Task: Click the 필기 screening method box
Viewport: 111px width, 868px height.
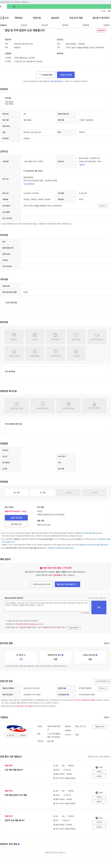Action: pos(68,493)
